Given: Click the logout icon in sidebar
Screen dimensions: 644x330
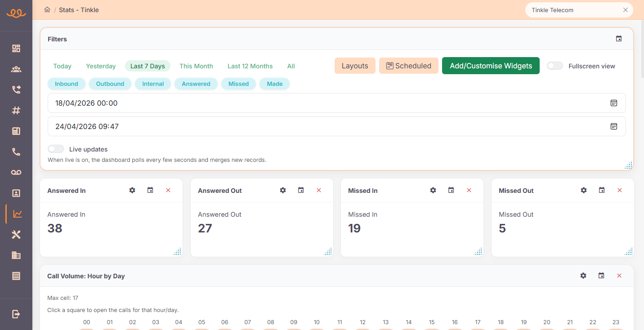Looking at the screenshot, I should pos(16,314).
